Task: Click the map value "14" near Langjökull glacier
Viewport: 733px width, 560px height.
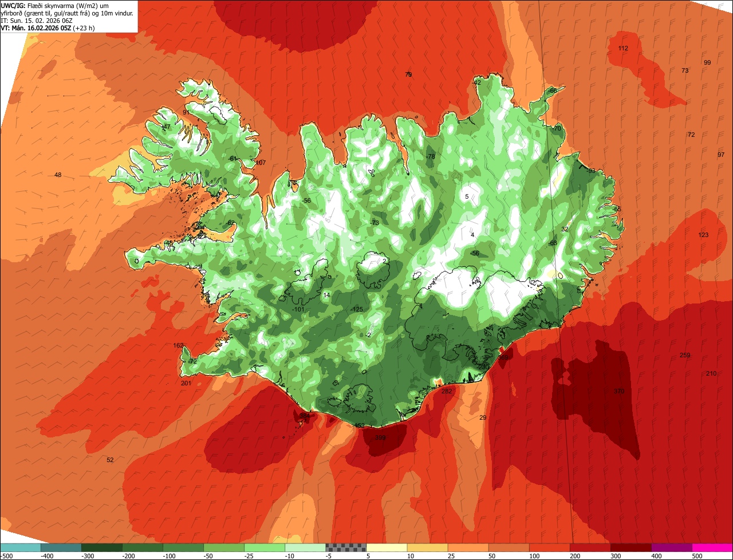Action: tap(326, 295)
